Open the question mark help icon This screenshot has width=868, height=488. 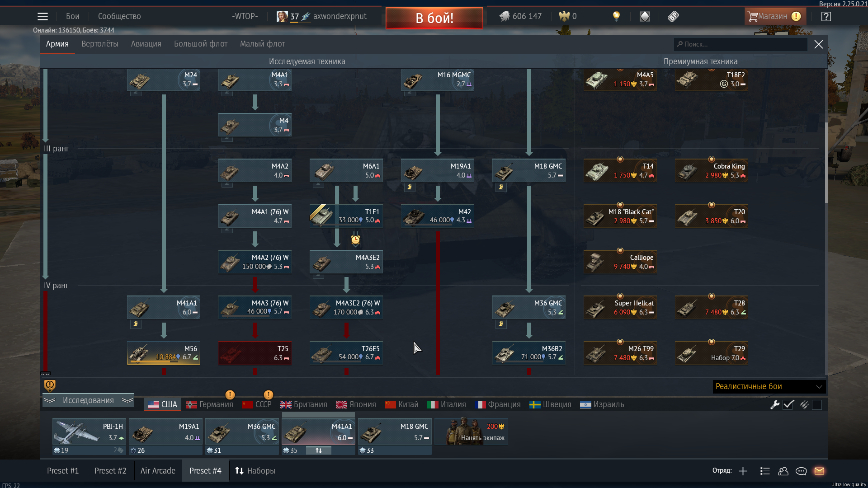tap(826, 16)
